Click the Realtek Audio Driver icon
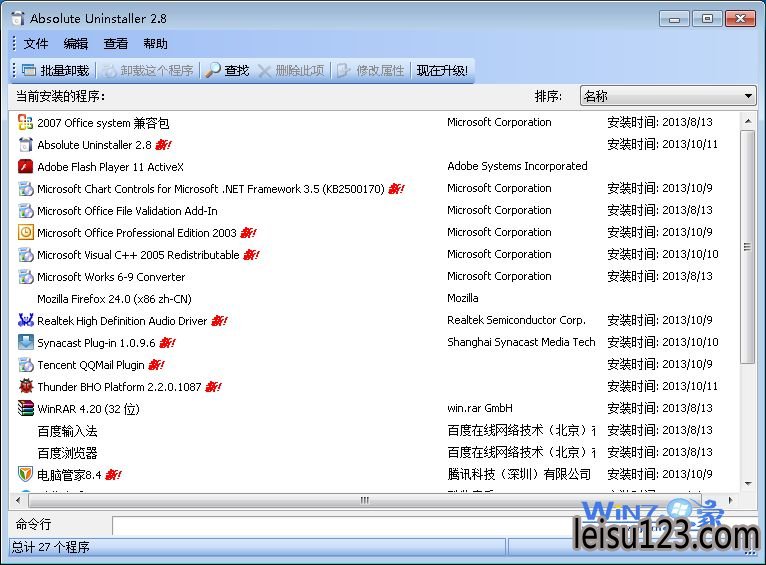766x565 pixels. click(25, 320)
